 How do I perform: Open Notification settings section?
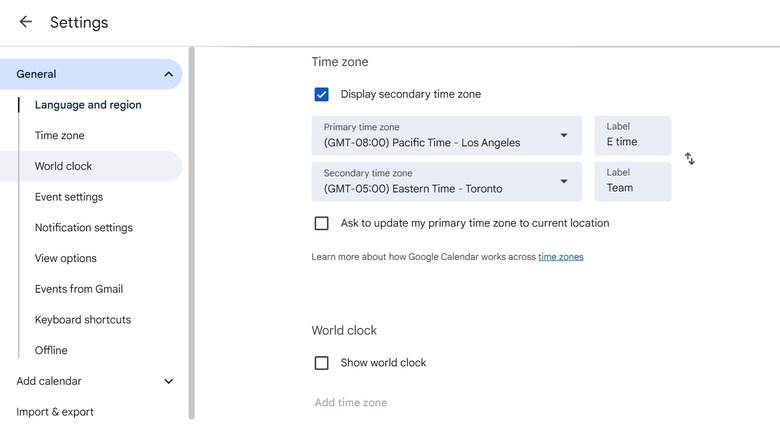coord(84,228)
